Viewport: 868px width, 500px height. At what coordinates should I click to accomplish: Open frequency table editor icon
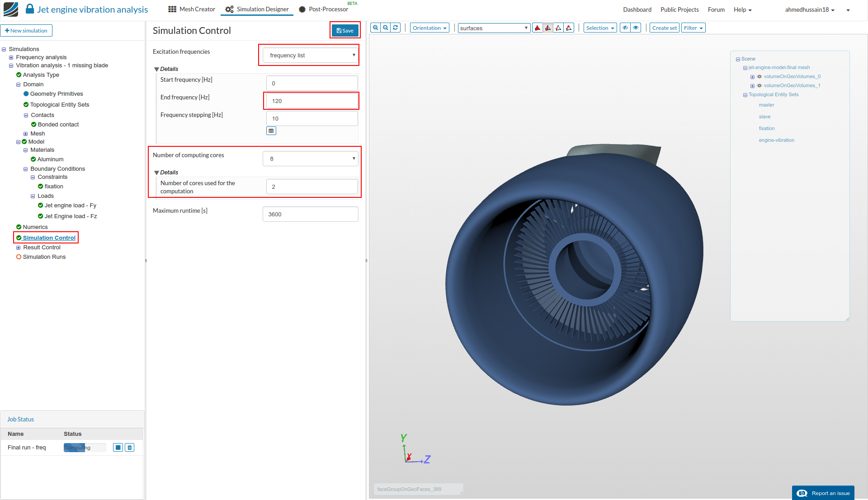(x=271, y=131)
